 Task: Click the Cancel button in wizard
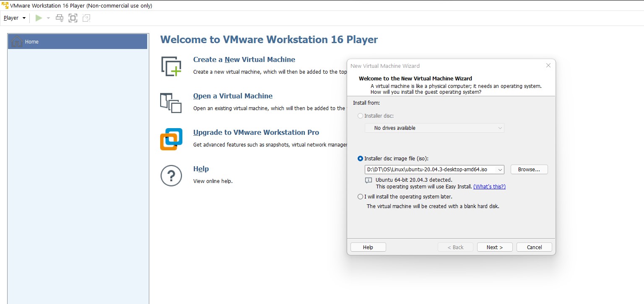tap(534, 247)
